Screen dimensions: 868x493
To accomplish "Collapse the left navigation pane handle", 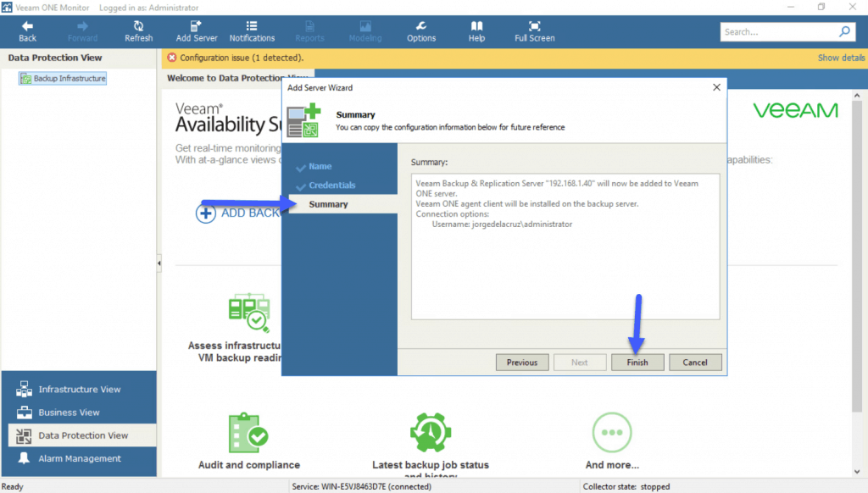I will point(159,264).
